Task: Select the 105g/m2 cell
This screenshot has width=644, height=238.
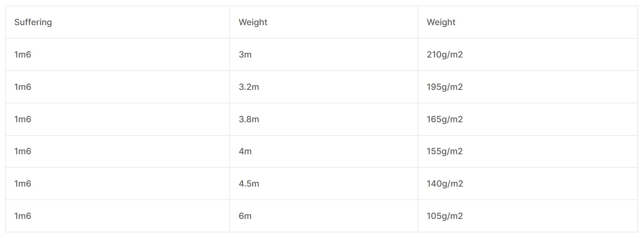Action: pyautogui.click(x=445, y=216)
